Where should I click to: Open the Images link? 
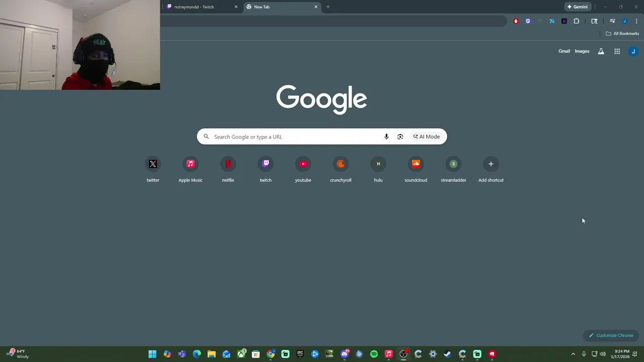582,51
